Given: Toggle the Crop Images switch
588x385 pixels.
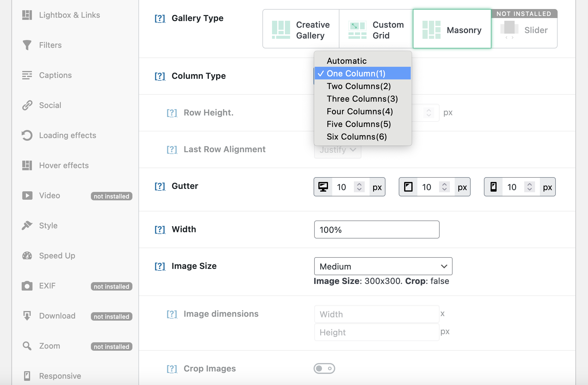Looking at the screenshot, I should pyautogui.click(x=324, y=368).
